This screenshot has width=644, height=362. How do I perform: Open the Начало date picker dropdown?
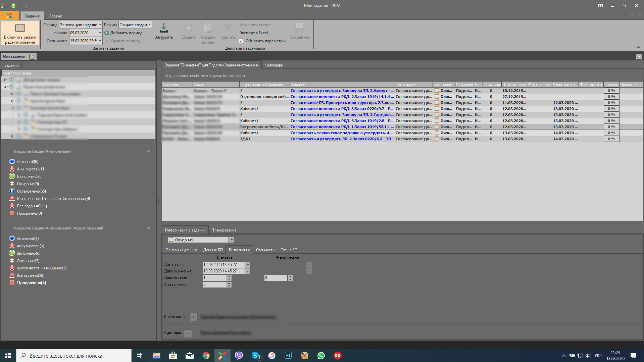pos(100,33)
